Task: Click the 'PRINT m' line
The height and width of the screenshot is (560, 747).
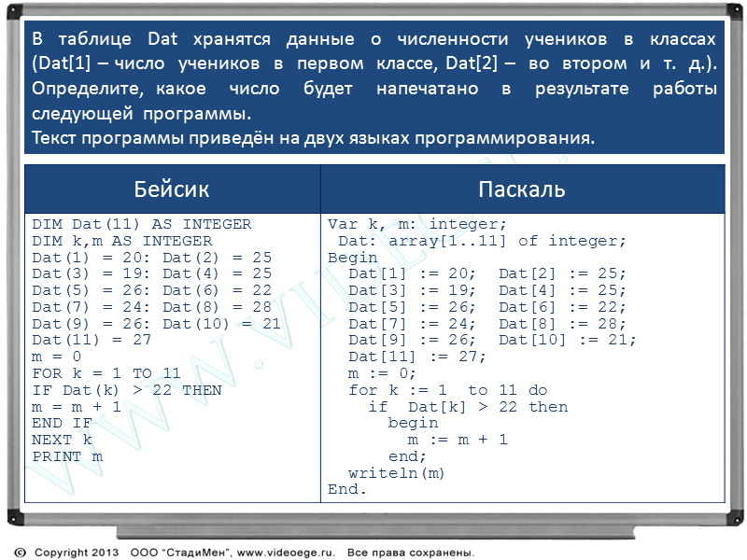Action: point(67,456)
